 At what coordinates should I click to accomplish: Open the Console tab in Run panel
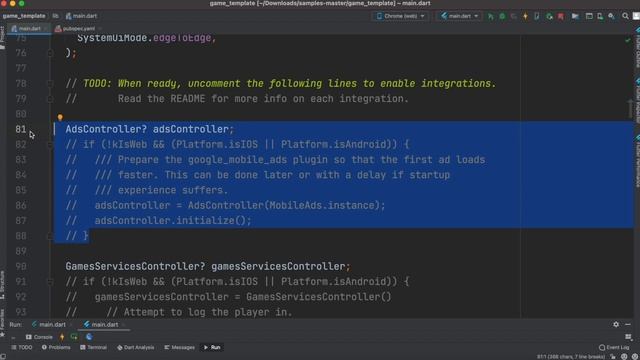click(x=39, y=337)
